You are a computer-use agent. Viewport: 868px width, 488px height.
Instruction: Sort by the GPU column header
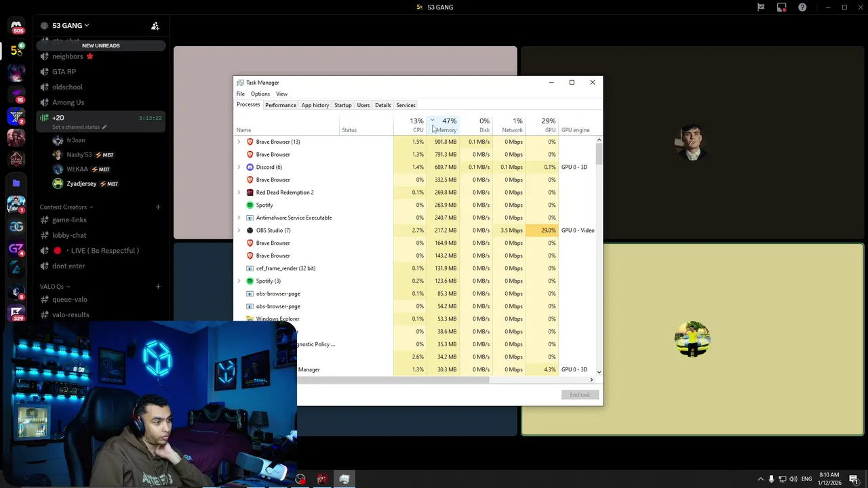point(542,125)
